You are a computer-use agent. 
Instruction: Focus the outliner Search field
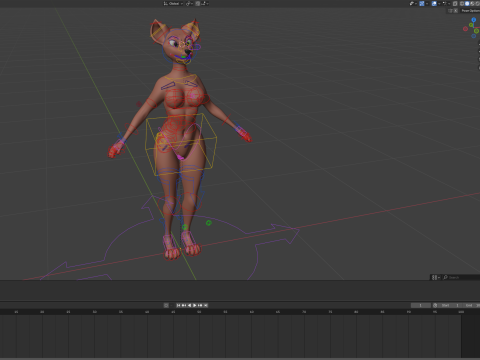pyautogui.click(x=462, y=277)
